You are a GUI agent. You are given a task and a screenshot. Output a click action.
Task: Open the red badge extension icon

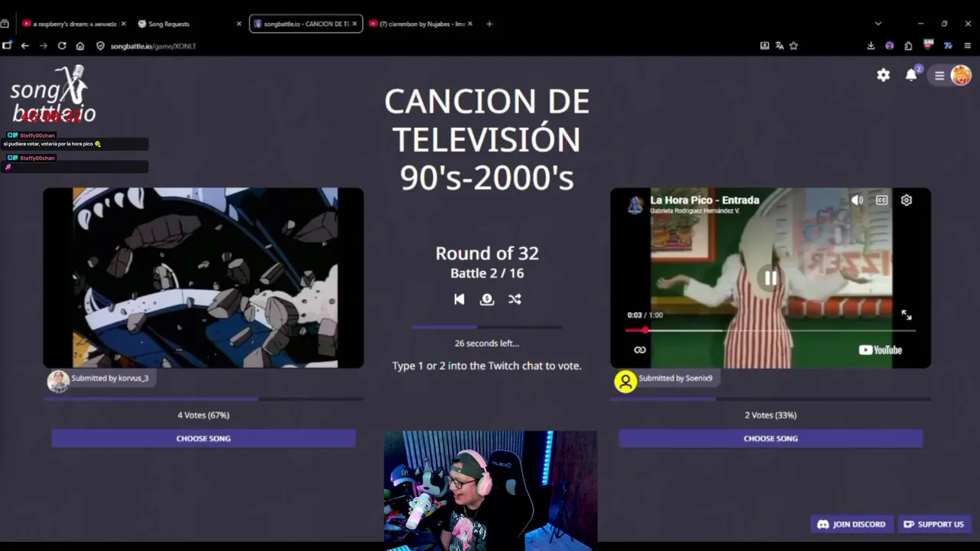click(929, 45)
